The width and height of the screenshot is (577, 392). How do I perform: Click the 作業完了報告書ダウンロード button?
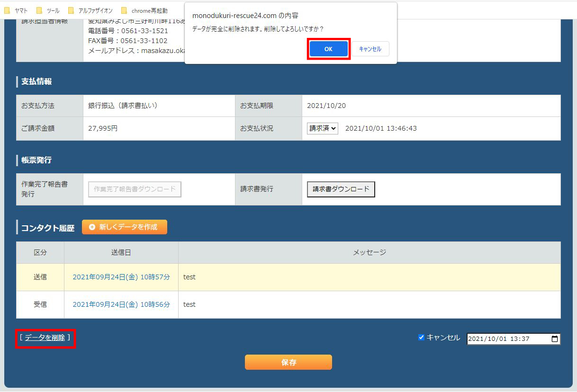[x=135, y=189]
